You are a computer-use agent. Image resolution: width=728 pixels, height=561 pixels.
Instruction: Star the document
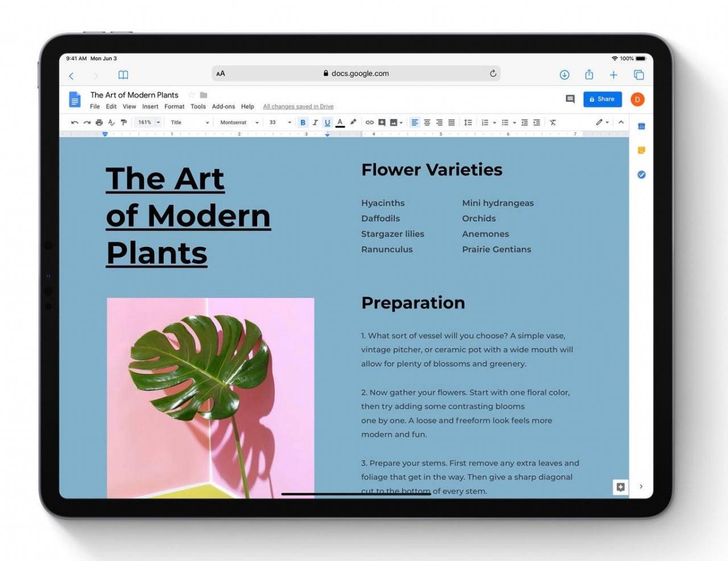tap(192, 95)
